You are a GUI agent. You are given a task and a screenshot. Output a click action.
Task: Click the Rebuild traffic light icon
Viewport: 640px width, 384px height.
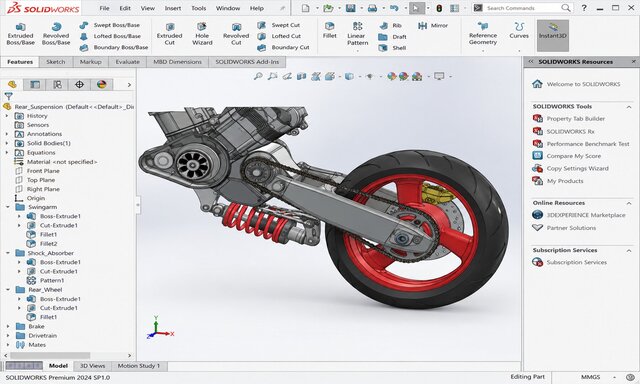(439, 8)
